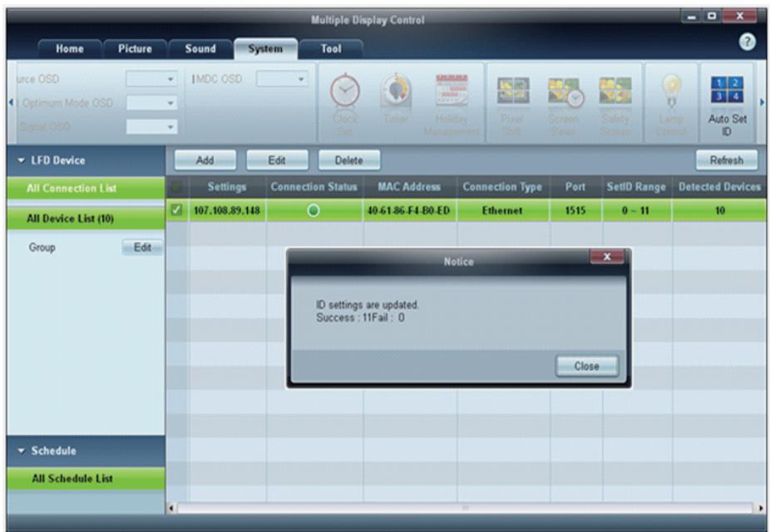Click the Detected Devices column header

point(719,187)
